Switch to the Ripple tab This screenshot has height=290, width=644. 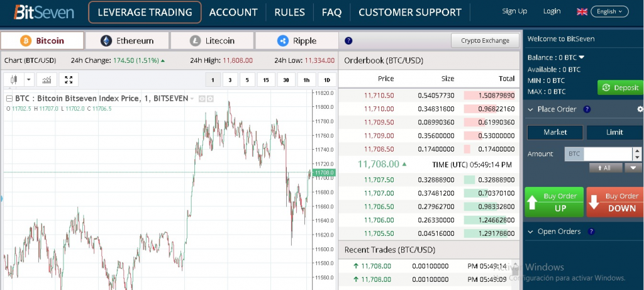[x=297, y=41]
